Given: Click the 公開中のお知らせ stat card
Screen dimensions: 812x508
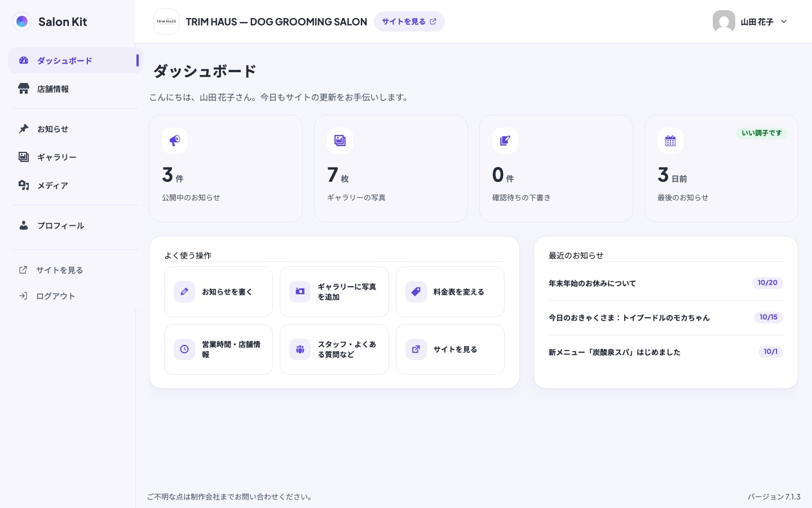Looking at the screenshot, I should tap(226, 168).
